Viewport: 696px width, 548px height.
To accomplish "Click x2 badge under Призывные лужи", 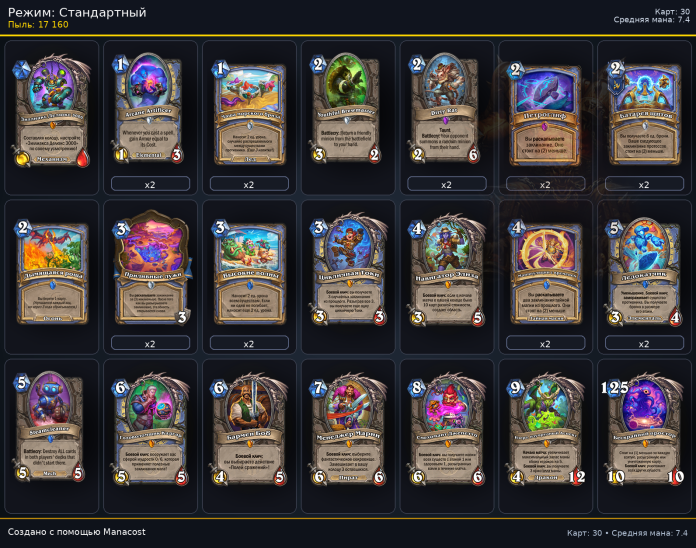I will pos(150,343).
